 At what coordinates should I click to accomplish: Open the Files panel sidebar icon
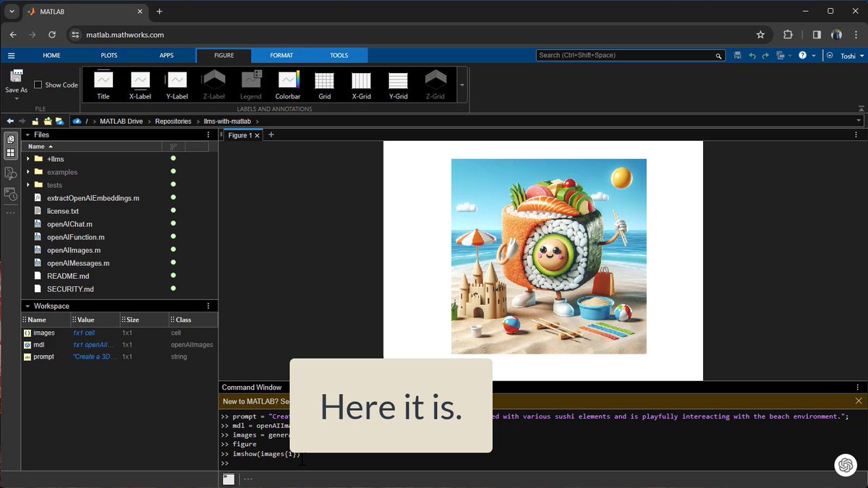pos(11,139)
